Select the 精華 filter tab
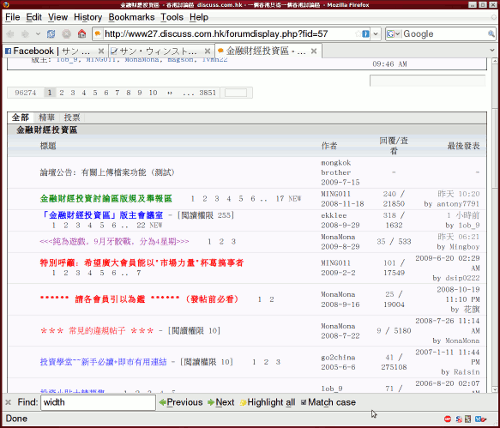This screenshot has width=500, height=428. coord(47,117)
